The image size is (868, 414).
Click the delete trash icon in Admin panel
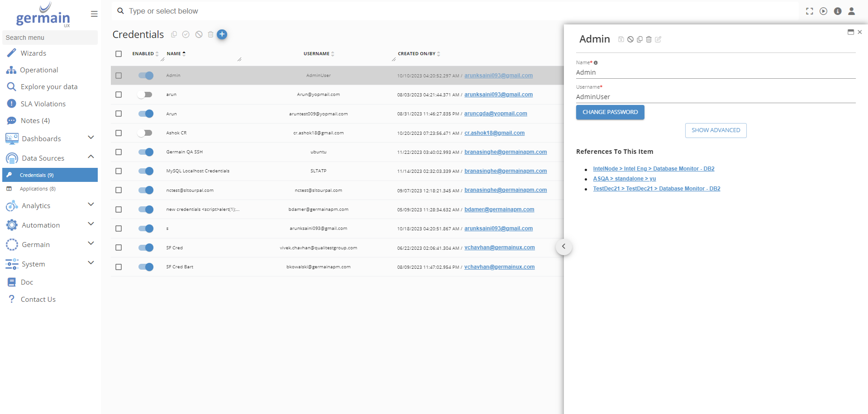coord(649,39)
